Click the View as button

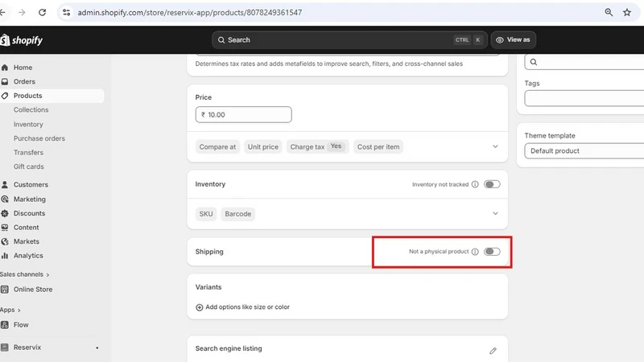513,39
